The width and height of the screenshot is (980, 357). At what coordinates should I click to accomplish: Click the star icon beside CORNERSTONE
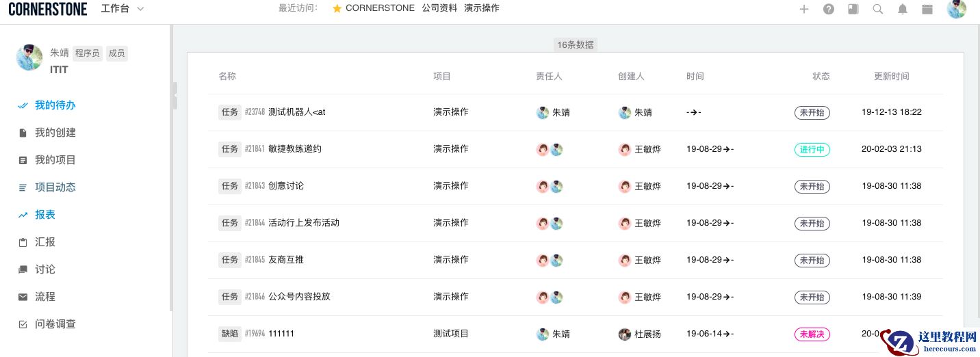click(x=337, y=8)
